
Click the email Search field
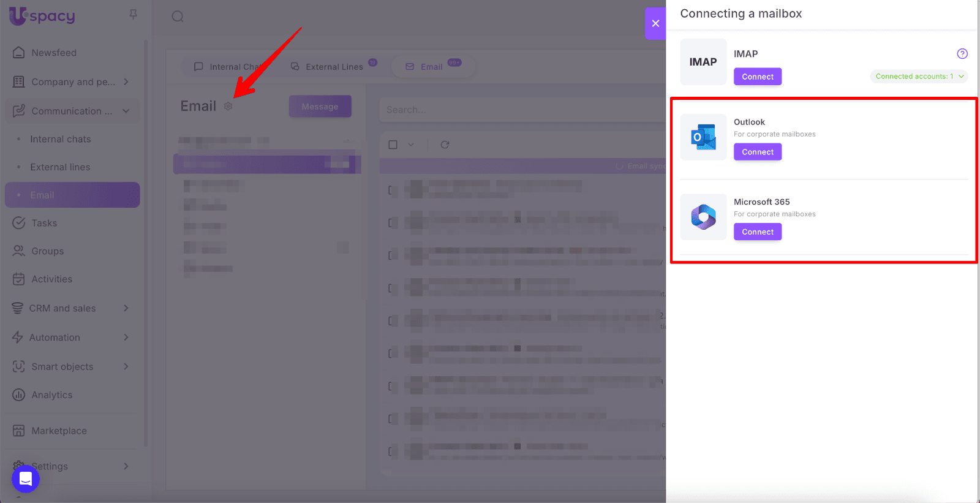pyautogui.click(x=521, y=110)
